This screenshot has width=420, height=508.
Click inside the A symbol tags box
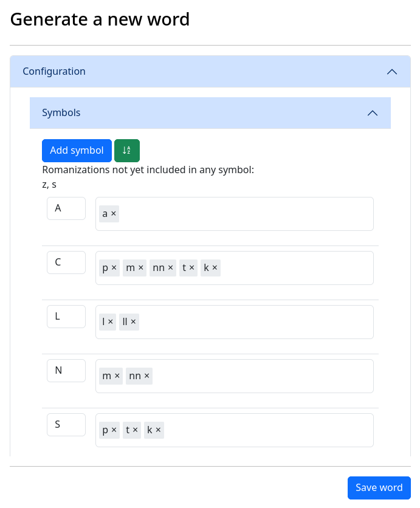pyautogui.click(x=246, y=214)
